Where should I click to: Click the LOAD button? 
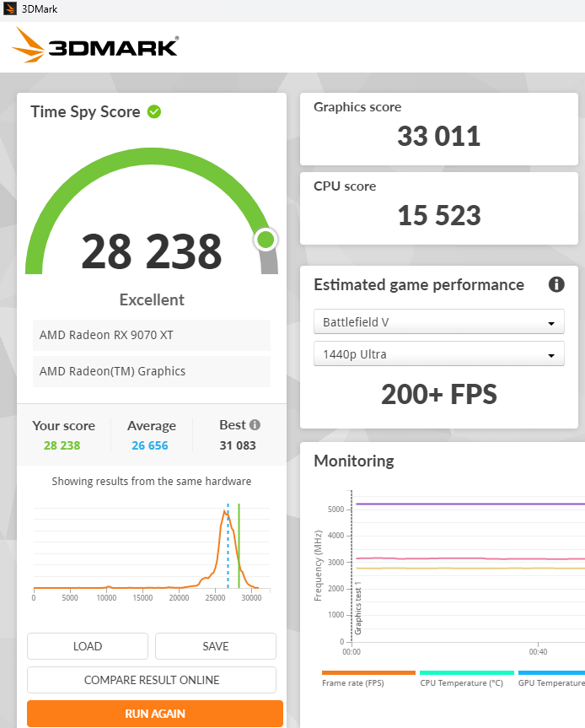[x=88, y=646]
